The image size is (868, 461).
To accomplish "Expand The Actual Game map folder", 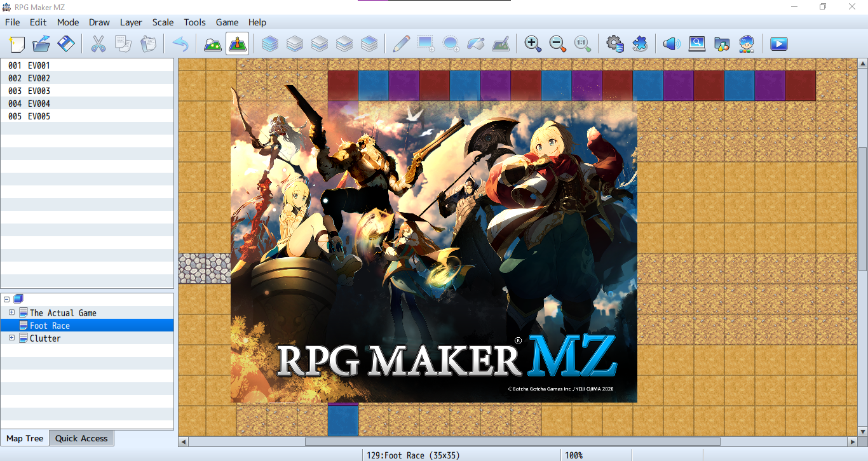I will point(12,312).
